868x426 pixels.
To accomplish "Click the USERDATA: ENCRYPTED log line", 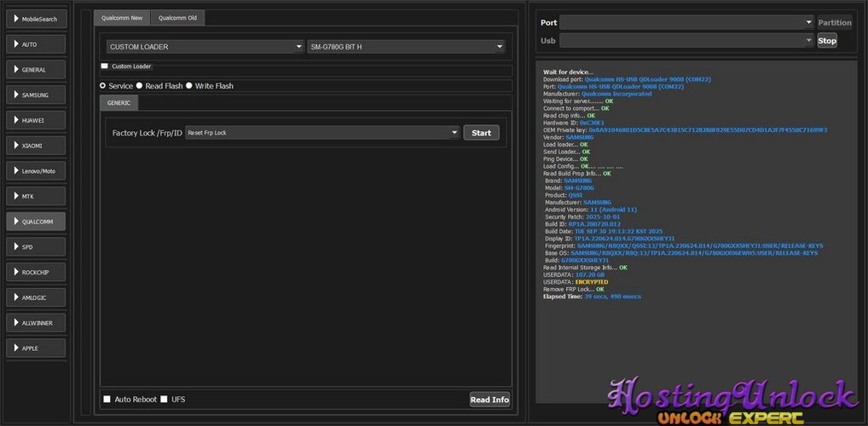I will 576,282.
